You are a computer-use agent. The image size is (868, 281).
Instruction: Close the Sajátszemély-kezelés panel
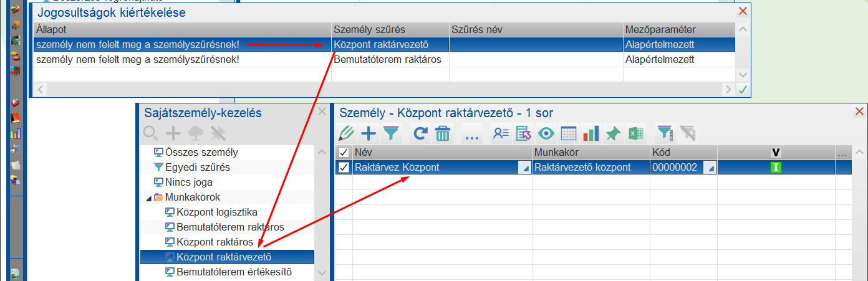click(x=322, y=112)
